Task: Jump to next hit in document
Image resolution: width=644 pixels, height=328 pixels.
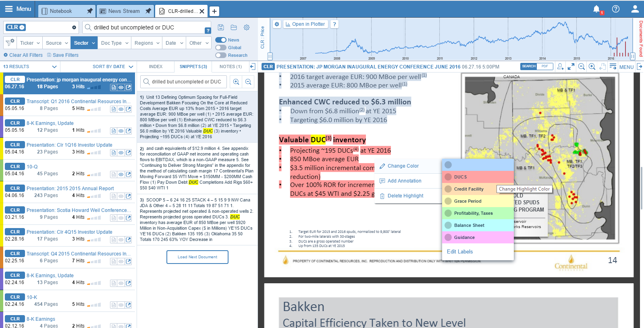Action: 613,66
